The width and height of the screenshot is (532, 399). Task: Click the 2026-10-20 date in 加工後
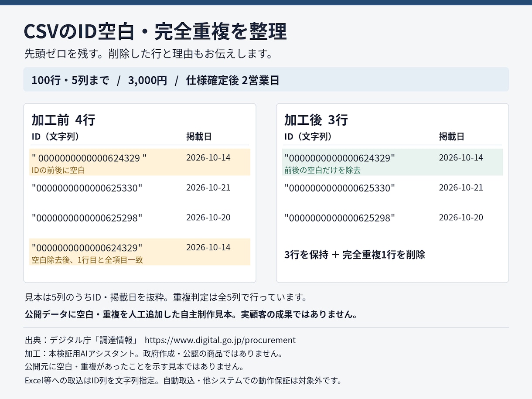pyautogui.click(x=461, y=217)
